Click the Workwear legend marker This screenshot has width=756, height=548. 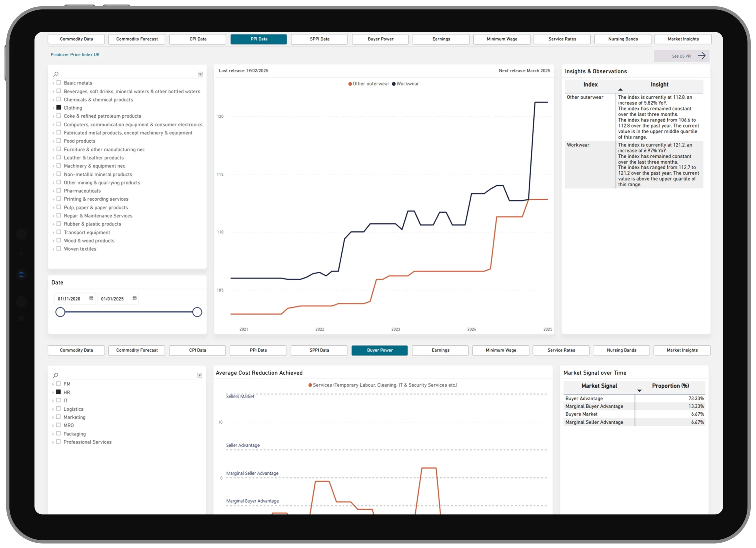coord(394,84)
